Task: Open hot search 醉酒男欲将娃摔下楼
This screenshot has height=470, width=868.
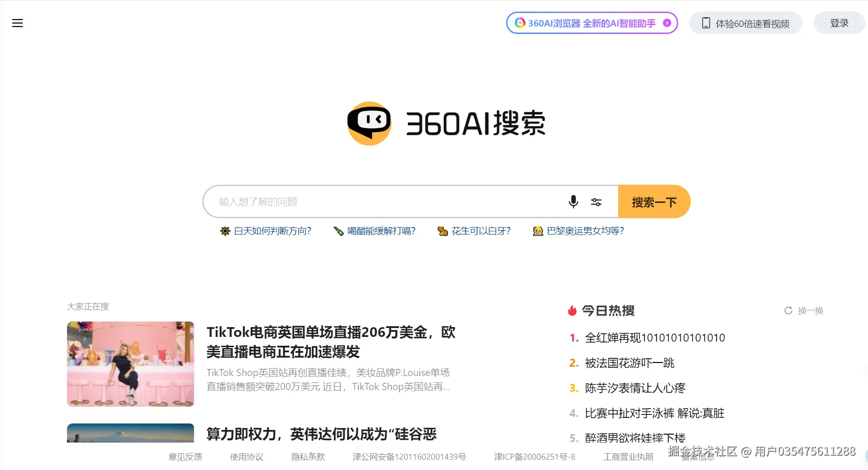Action: [x=635, y=438]
